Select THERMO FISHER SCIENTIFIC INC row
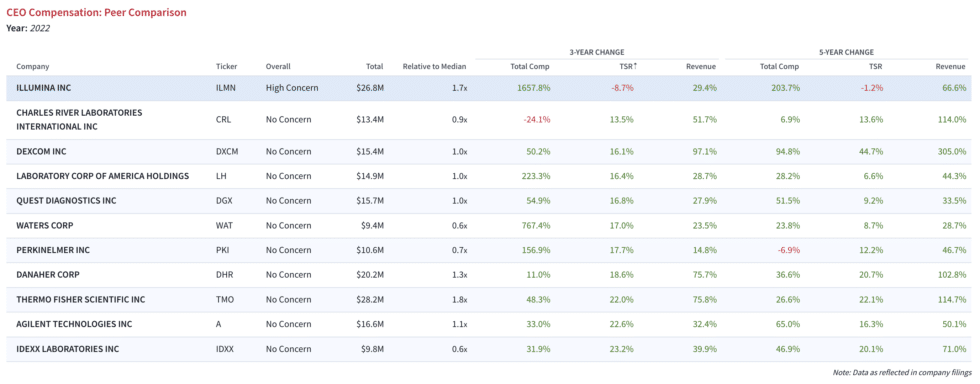The image size is (980, 384). [489, 300]
